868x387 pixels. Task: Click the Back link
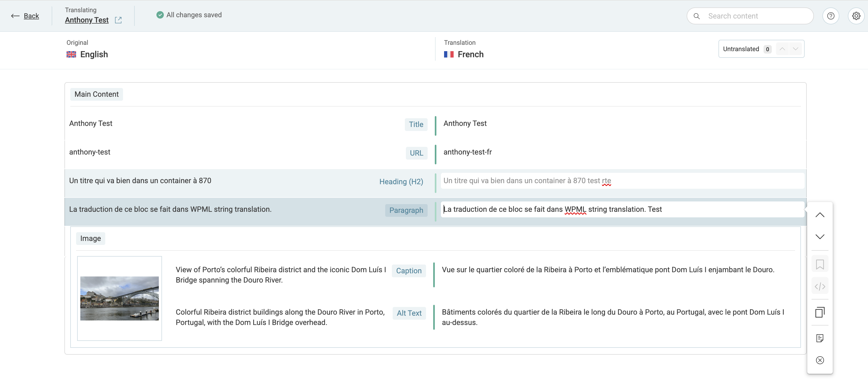coord(31,16)
